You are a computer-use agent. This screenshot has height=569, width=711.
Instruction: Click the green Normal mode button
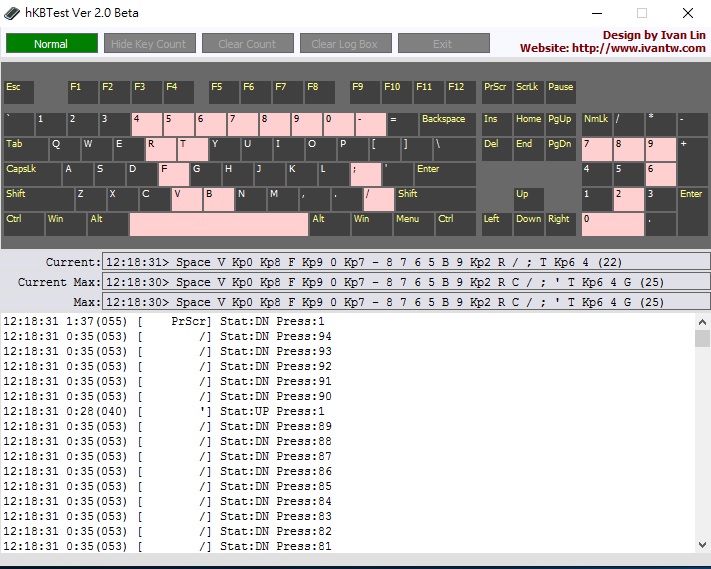click(51, 44)
